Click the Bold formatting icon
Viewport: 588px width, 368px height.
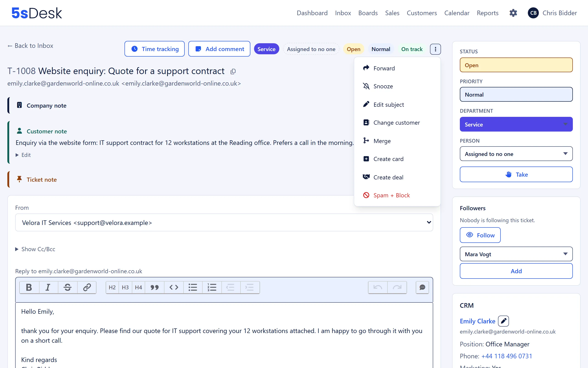tap(29, 287)
